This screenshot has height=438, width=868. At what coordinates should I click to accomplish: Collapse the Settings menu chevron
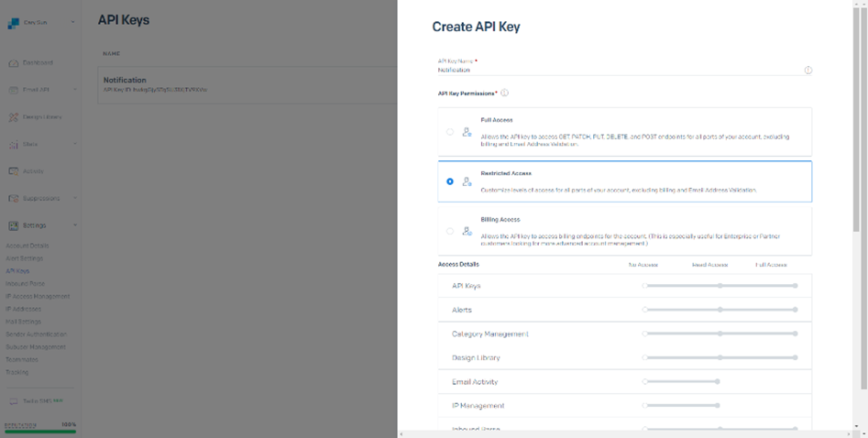[x=75, y=225]
